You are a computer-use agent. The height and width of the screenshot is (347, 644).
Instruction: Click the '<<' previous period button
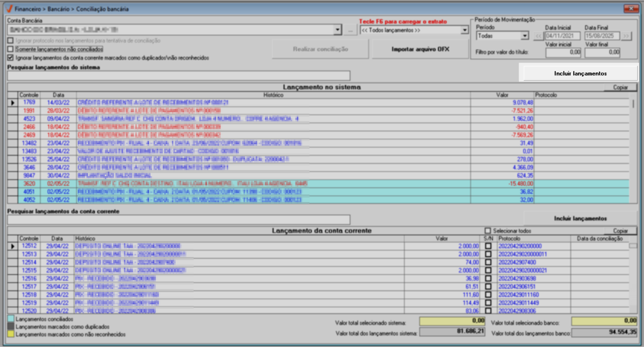click(538, 36)
